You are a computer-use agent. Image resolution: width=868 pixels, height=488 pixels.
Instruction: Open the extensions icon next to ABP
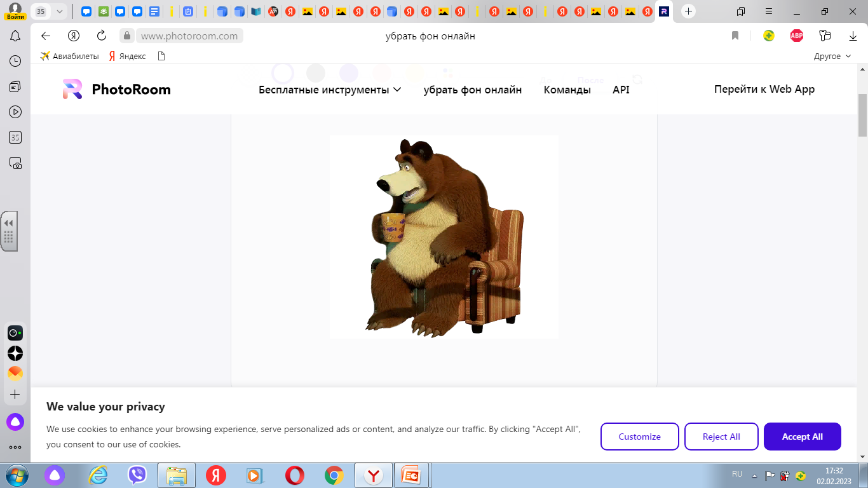pyautogui.click(x=825, y=36)
